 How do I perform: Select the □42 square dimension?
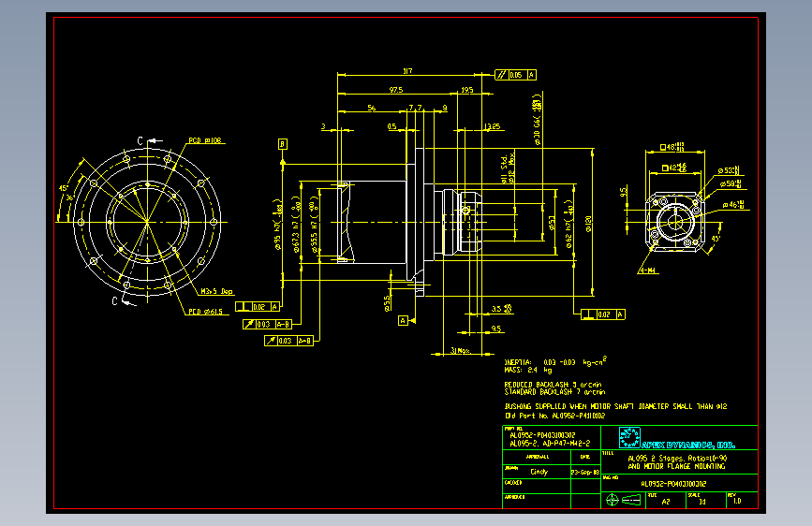pos(674,168)
